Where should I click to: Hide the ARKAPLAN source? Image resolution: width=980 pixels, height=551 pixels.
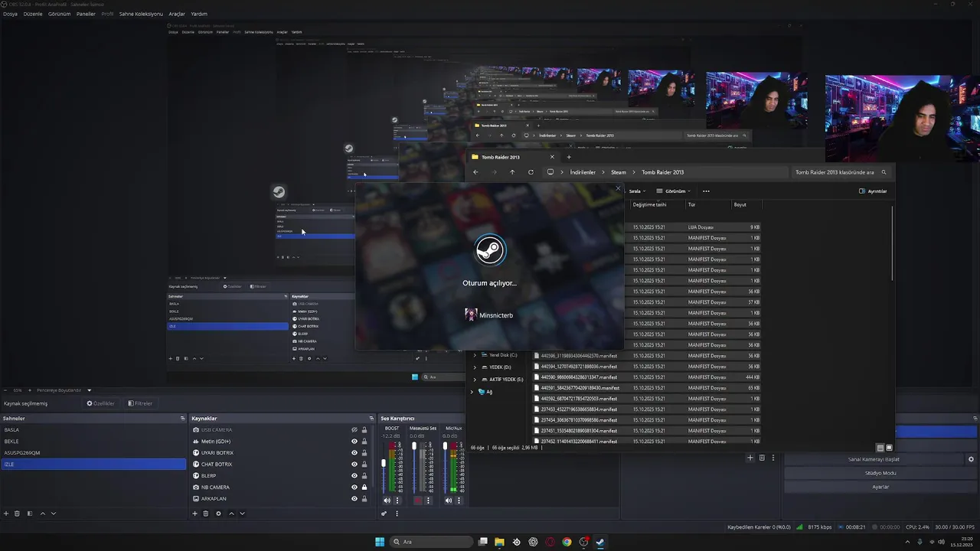click(x=354, y=499)
